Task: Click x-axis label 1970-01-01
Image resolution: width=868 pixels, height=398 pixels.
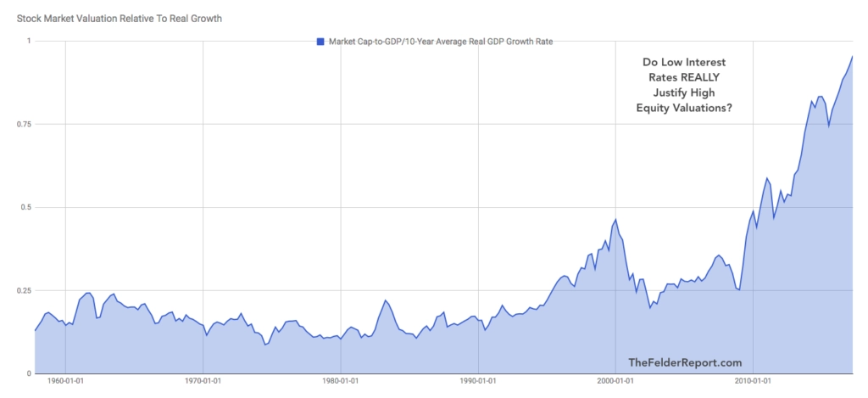Action: click(203, 381)
